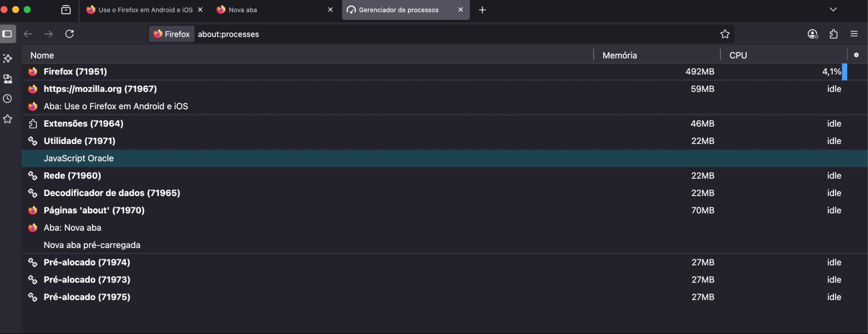Click the icon beside Aba: Nova aba
This screenshot has height=334, width=868.
(33, 228)
